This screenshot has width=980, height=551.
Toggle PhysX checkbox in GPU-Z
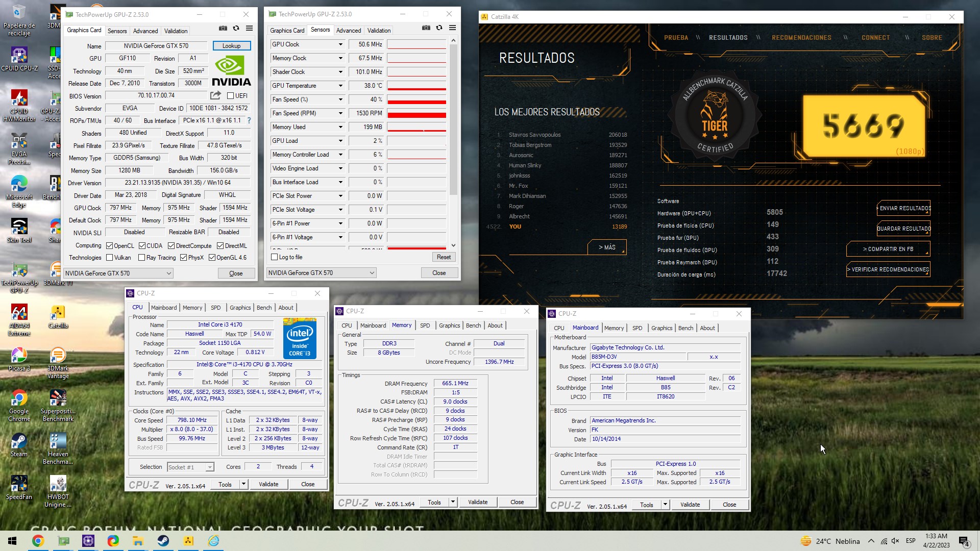click(x=184, y=258)
